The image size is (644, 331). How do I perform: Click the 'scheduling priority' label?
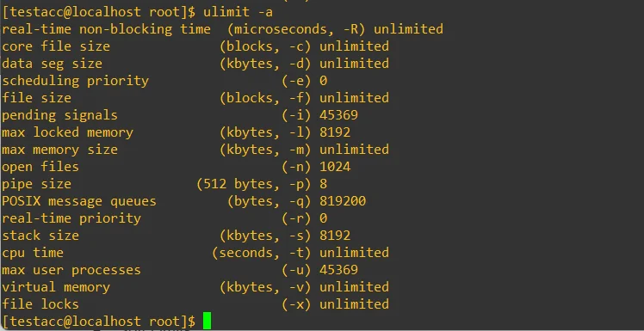(75, 81)
